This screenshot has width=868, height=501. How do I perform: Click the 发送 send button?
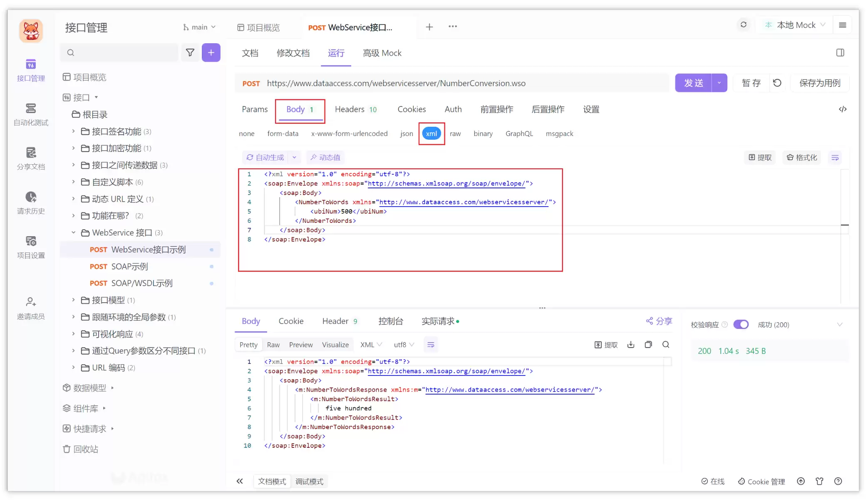tap(694, 83)
